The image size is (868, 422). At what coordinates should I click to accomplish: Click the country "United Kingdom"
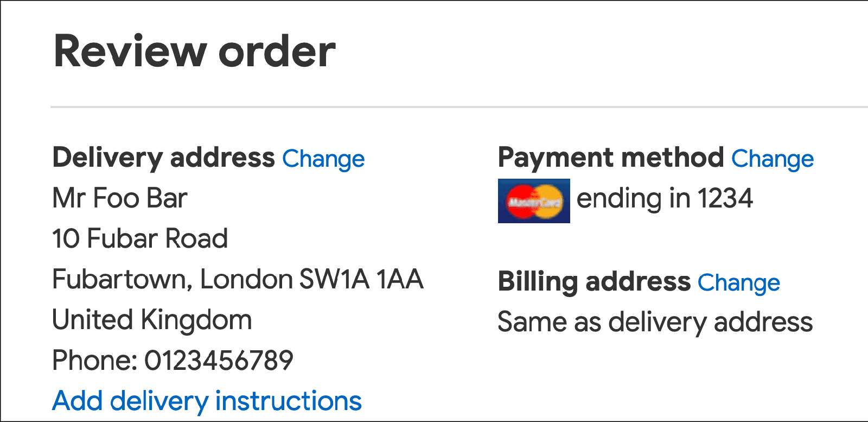(152, 319)
